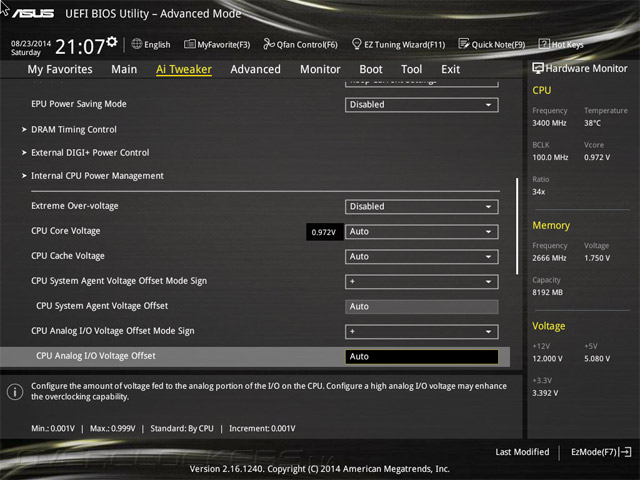
Task: Click the Hot Keys question mark icon
Action: (x=544, y=44)
